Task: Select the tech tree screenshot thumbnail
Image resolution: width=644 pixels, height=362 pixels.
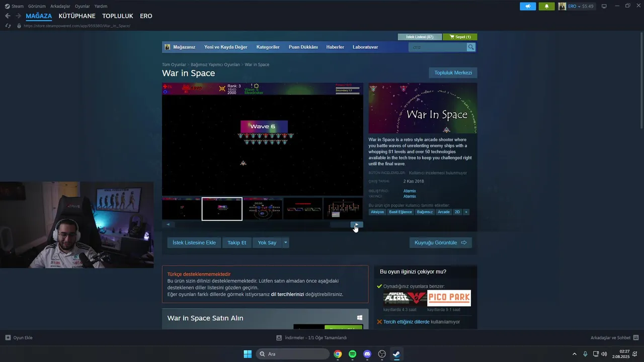Action: pyautogui.click(x=343, y=209)
